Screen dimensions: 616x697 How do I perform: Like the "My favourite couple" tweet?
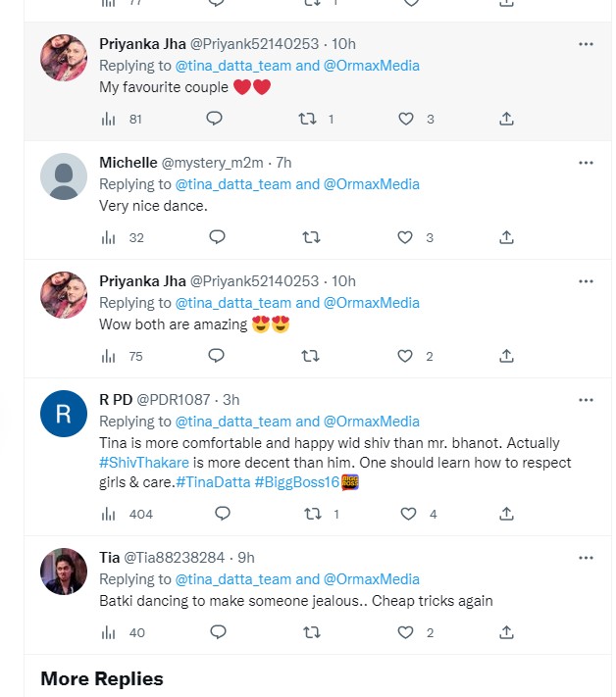tap(405, 119)
